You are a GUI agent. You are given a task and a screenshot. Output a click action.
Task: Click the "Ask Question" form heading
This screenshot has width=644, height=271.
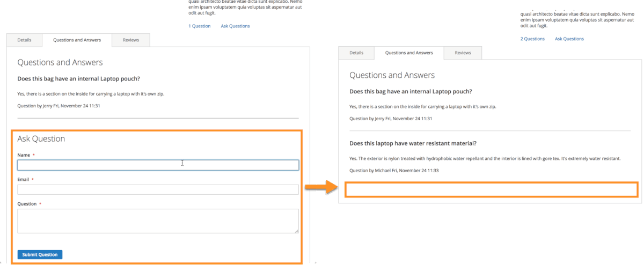click(41, 139)
